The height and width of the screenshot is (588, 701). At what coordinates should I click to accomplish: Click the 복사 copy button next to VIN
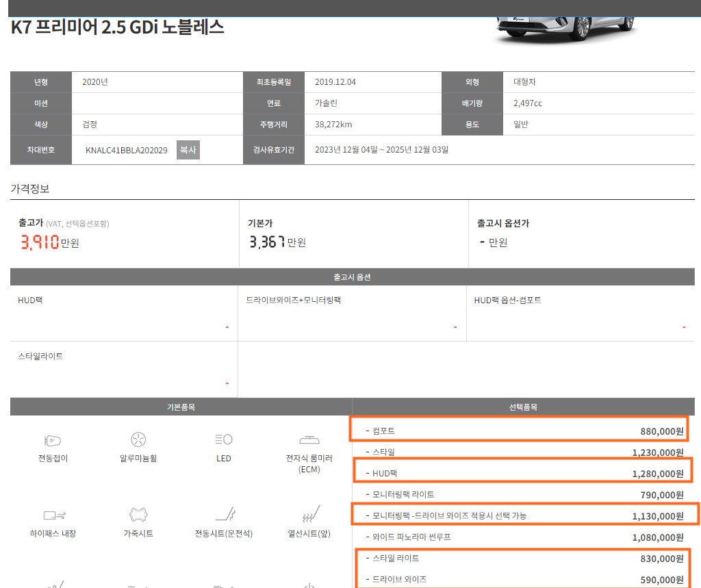click(x=188, y=150)
